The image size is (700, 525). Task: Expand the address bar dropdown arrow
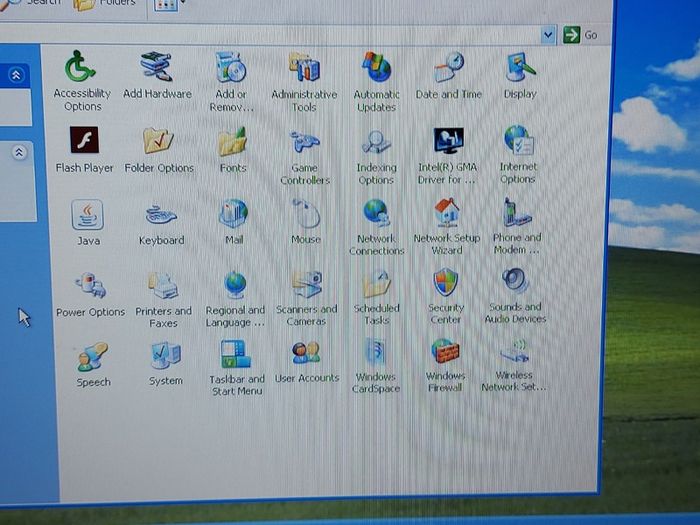(549, 35)
